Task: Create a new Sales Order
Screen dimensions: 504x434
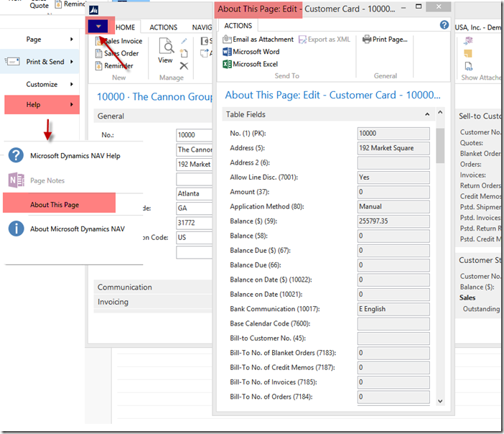Action: click(x=117, y=53)
